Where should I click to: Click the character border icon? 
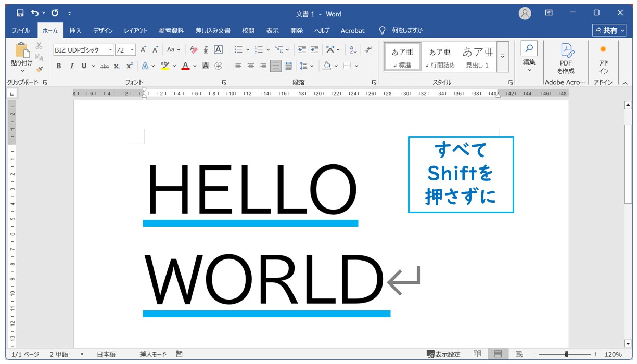219,50
